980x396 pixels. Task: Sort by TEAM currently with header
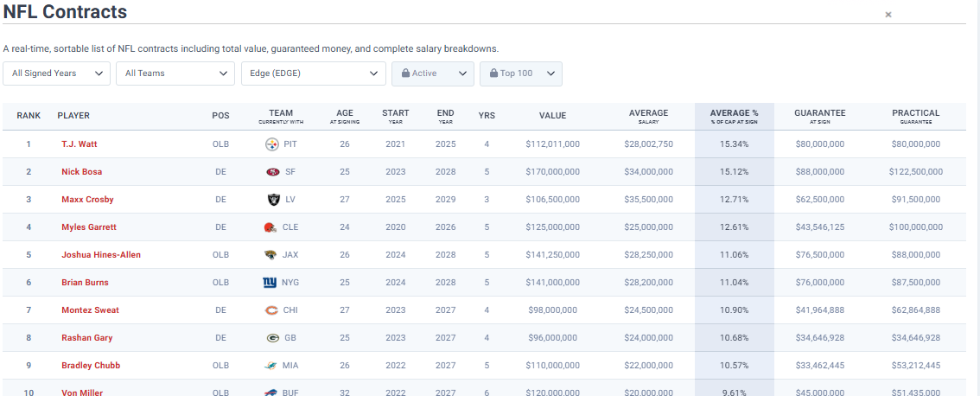pos(281,117)
